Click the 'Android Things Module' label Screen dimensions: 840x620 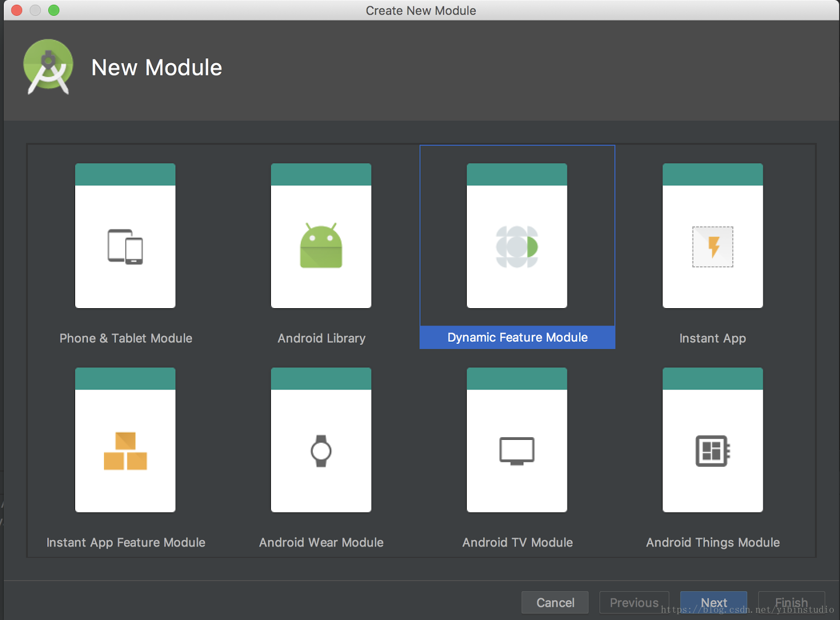[713, 543]
